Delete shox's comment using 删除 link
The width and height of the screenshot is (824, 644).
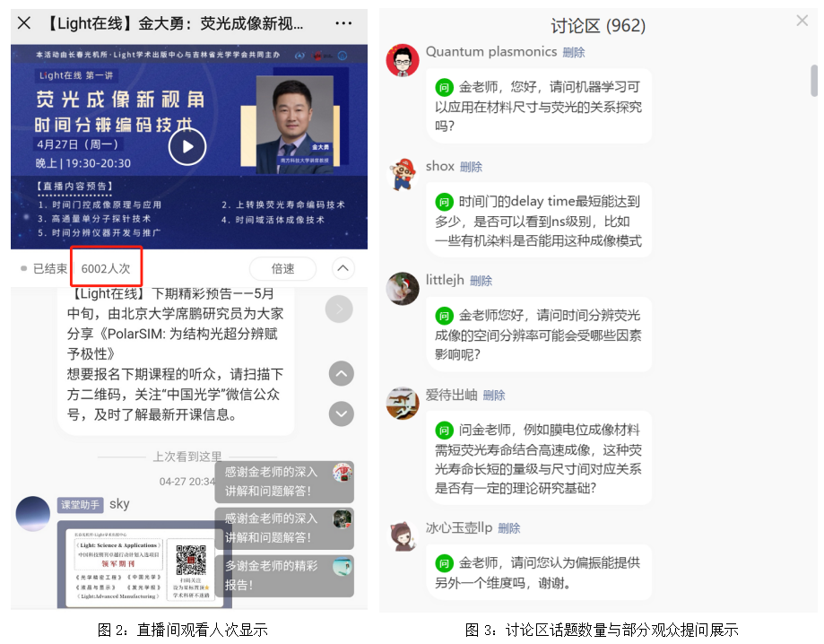(471, 167)
